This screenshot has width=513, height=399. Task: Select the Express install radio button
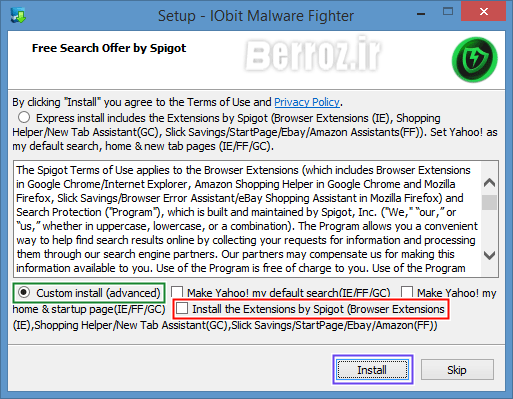tap(24, 117)
